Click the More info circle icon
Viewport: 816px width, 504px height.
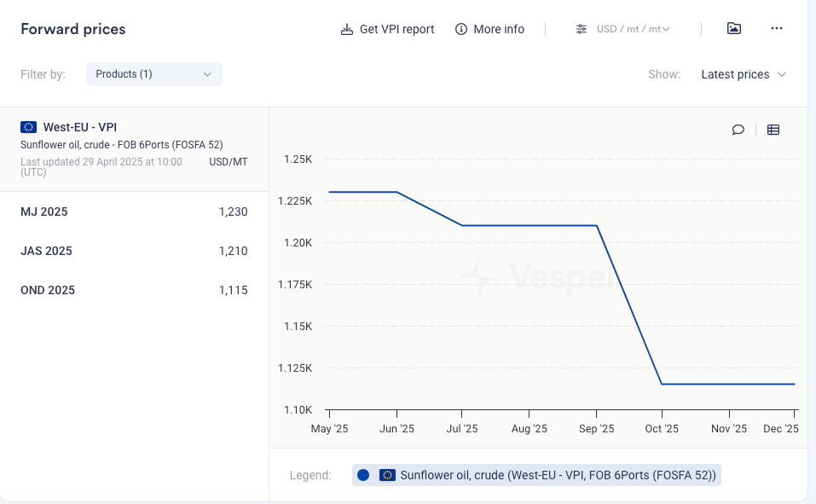(461, 29)
